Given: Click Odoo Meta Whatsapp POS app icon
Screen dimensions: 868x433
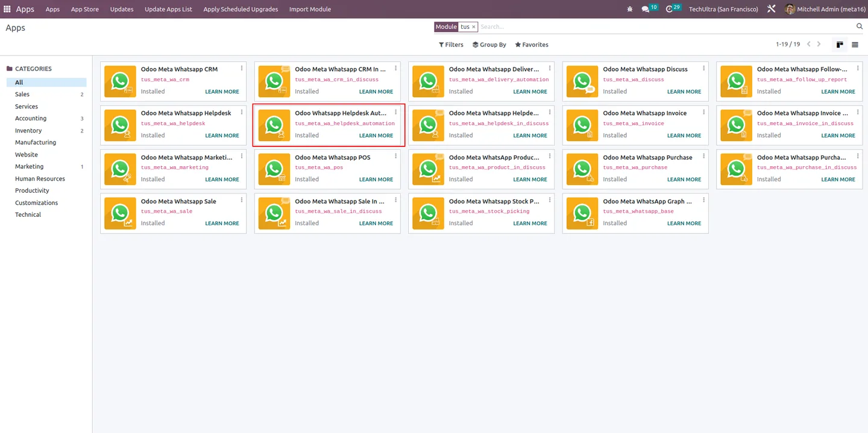Looking at the screenshot, I should pyautogui.click(x=274, y=169).
